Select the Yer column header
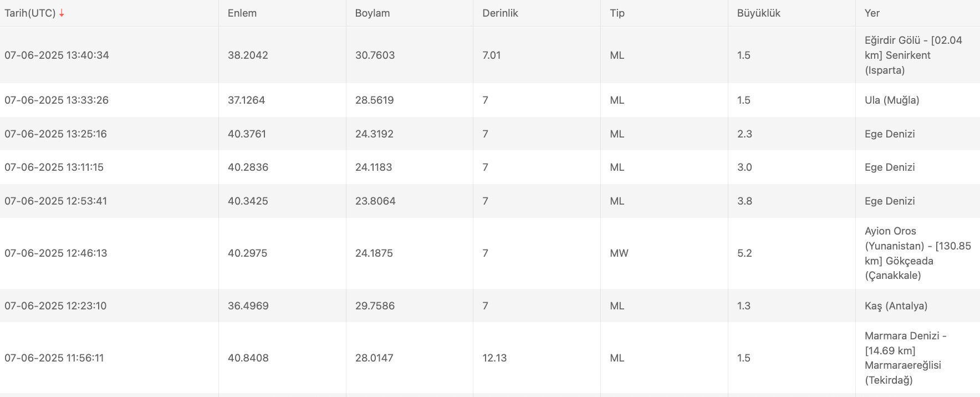This screenshot has width=980, height=397. [x=872, y=13]
